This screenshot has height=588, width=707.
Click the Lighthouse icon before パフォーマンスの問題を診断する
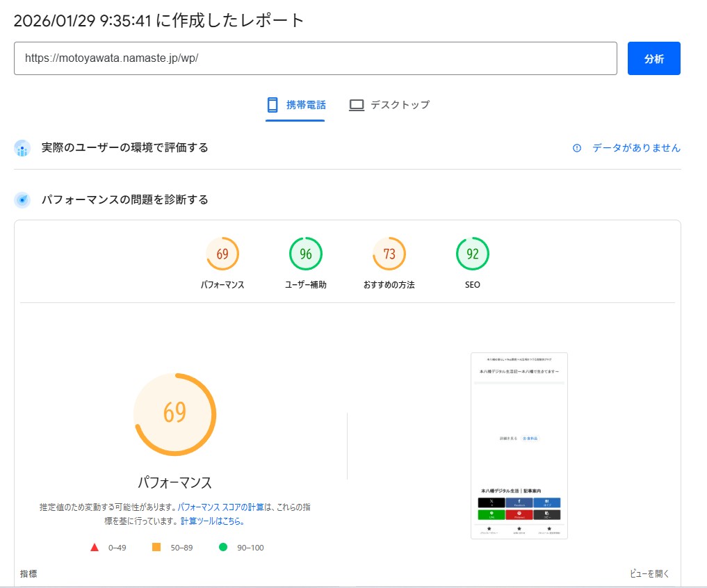pos(22,199)
